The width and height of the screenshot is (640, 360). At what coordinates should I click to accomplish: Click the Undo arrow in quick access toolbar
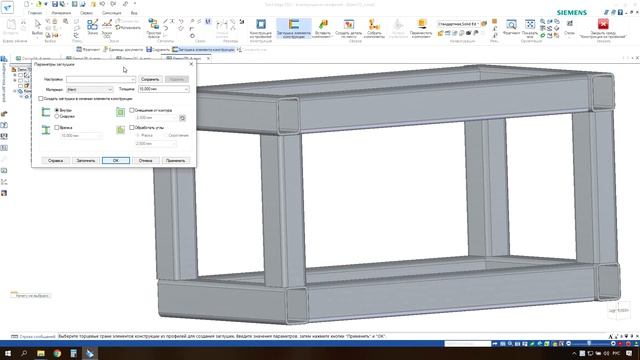pos(102,4)
